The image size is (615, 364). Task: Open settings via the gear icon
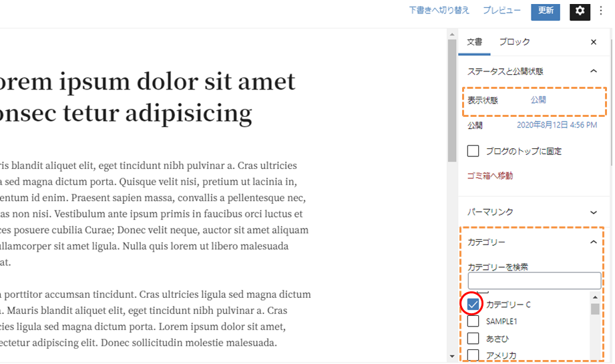click(x=580, y=11)
